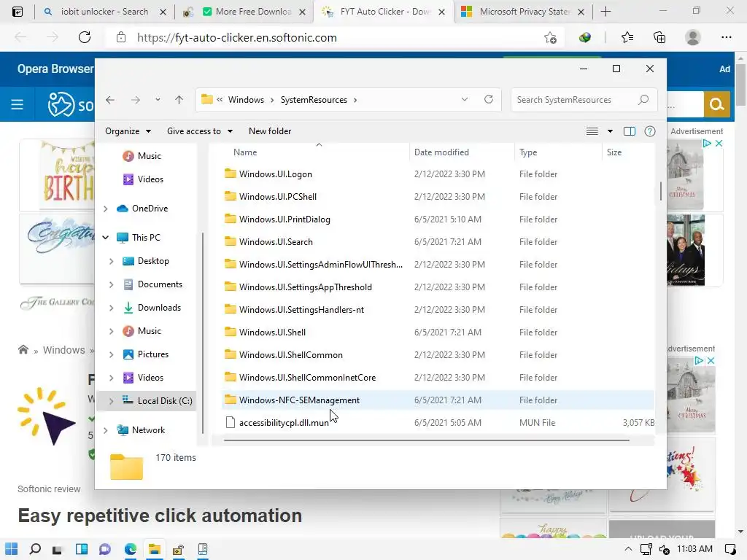The height and width of the screenshot is (560, 747).
Task: Change the view layout icon
Action: pos(592,131)
